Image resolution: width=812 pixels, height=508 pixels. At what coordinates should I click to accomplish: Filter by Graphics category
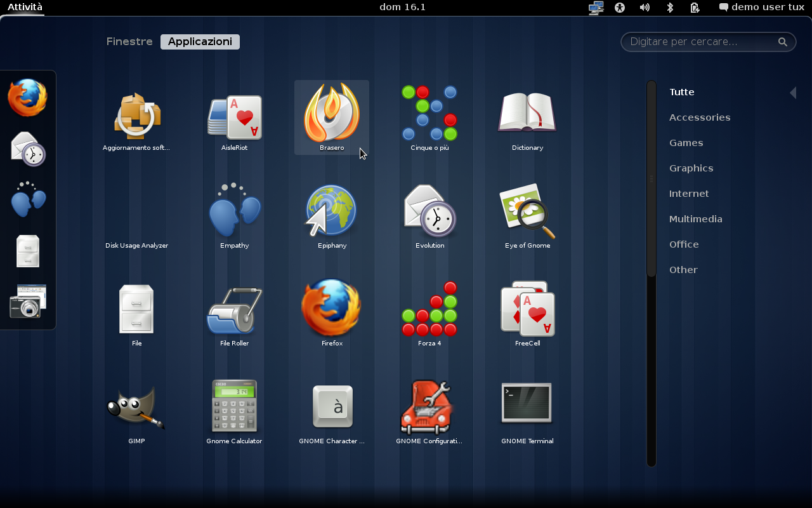(691, 168)
